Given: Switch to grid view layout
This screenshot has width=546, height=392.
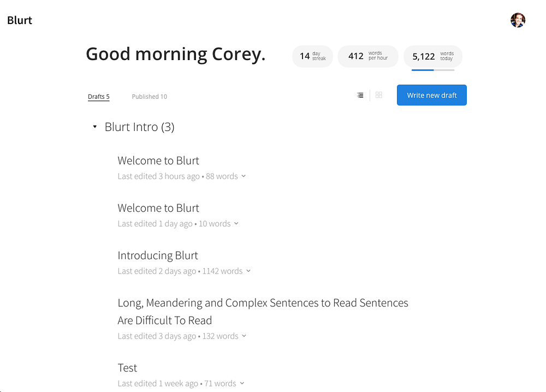Looking at the screenshot, I should point(379,95).
